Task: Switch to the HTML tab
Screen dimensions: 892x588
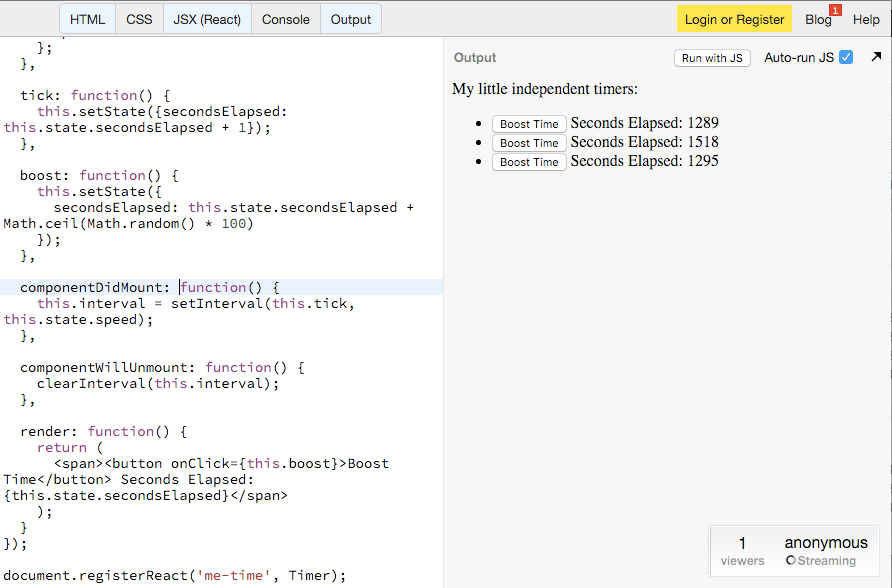Action: 87,18
